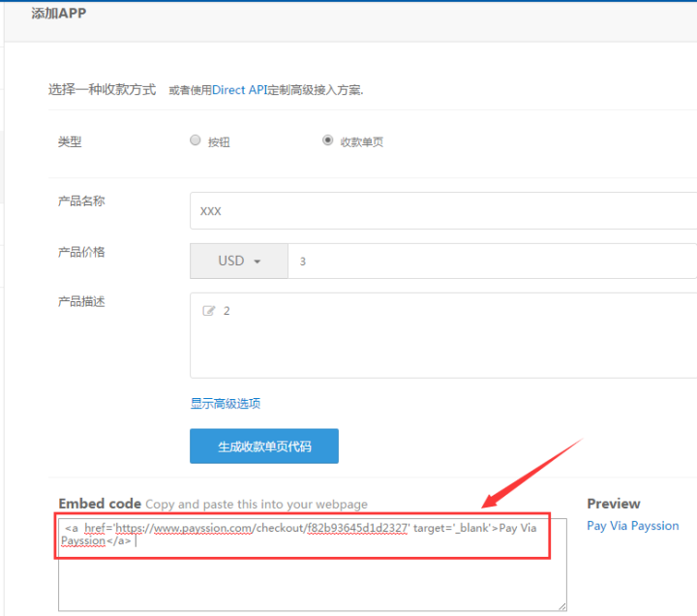Click the edit icon in description box
697x616 pixels.
[x=208, y=311]
